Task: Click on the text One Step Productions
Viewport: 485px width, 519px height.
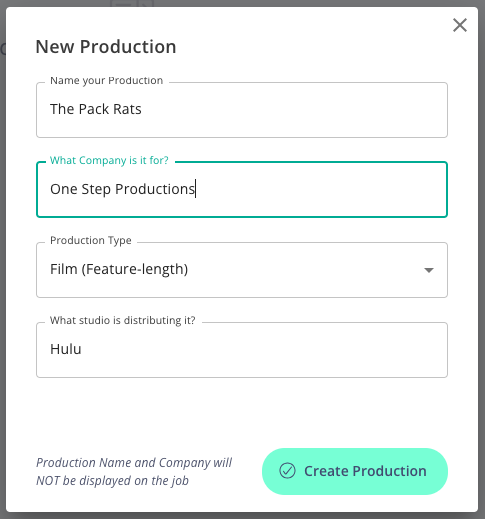Action: [x=122, y=189]
